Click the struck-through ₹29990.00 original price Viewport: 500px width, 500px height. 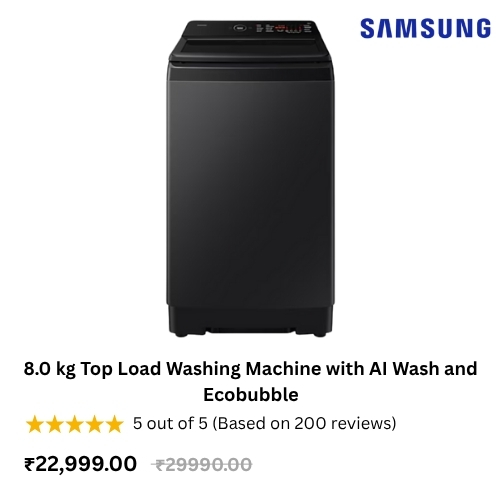(x=202, y=465)
